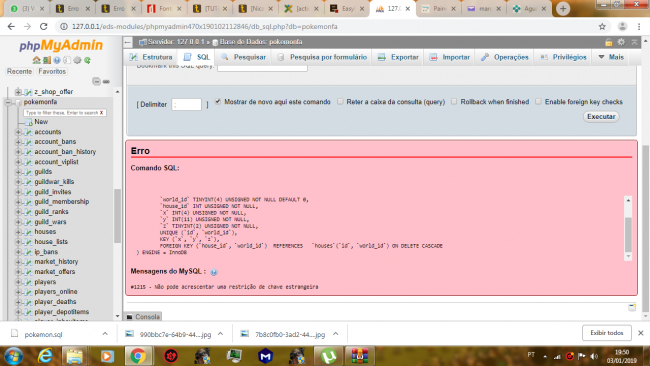Collapse the pokemonfa database node

point(8,102)
